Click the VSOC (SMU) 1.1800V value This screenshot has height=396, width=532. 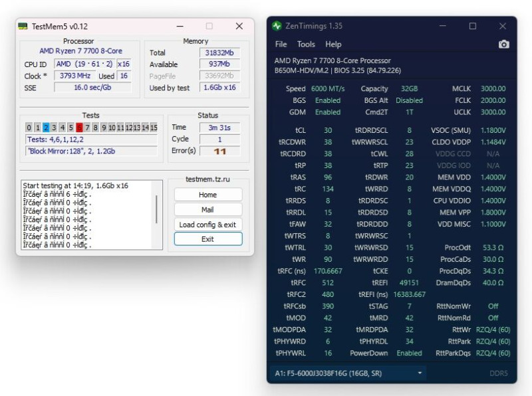pyautogui.click(x=493, y=130)
